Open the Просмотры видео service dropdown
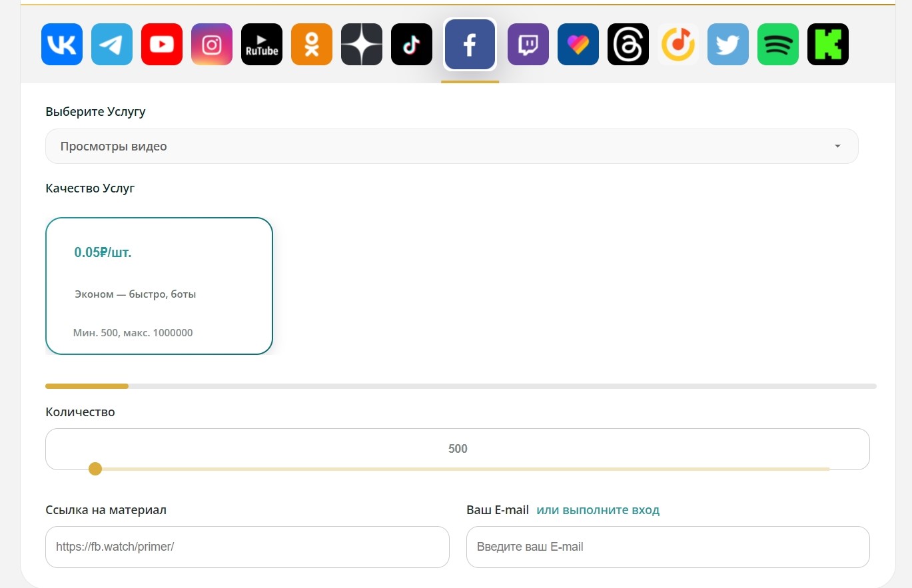Viewport: 912px width, 588px height. [452, 146]
